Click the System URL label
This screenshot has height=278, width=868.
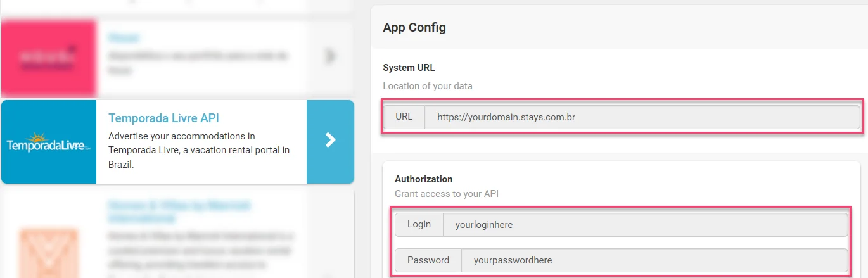click(x=409, y=68)
